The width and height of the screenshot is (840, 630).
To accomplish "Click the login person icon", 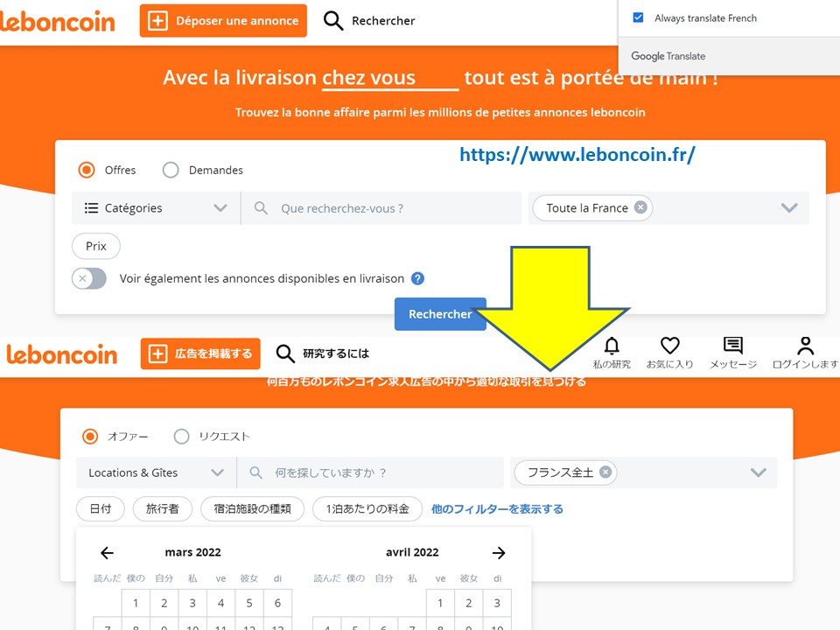I will coord(805,346).
